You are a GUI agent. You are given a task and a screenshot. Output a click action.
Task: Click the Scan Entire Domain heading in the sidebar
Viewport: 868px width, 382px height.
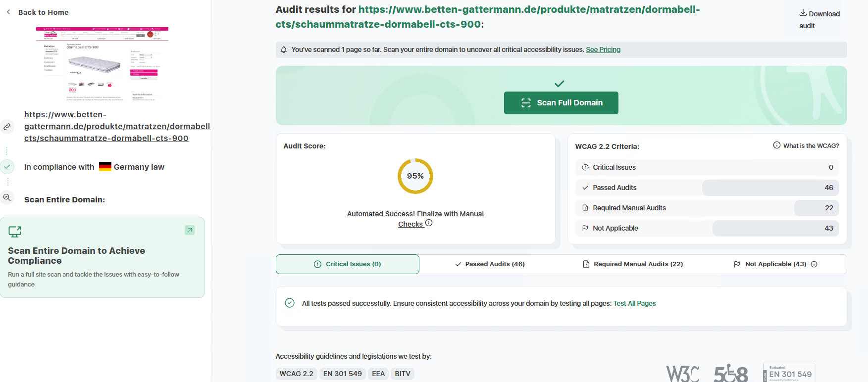click(x=64, y=200)
